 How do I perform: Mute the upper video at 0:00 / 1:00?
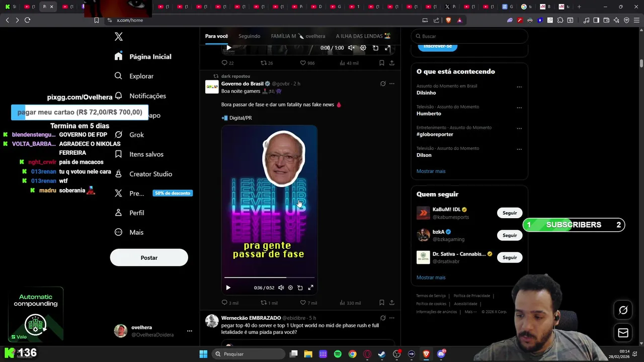pyautogui.click(x=351, y=48)
